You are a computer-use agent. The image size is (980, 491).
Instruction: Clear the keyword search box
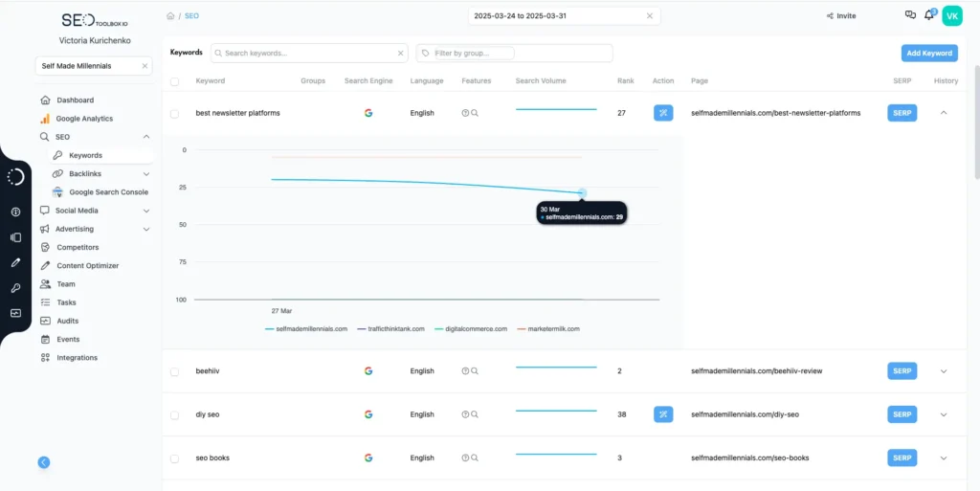(x=401, y=53)
